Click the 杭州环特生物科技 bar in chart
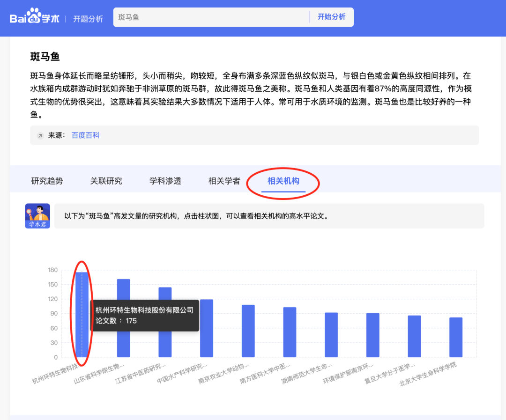The image size is (506, 420). click(82, 315)
